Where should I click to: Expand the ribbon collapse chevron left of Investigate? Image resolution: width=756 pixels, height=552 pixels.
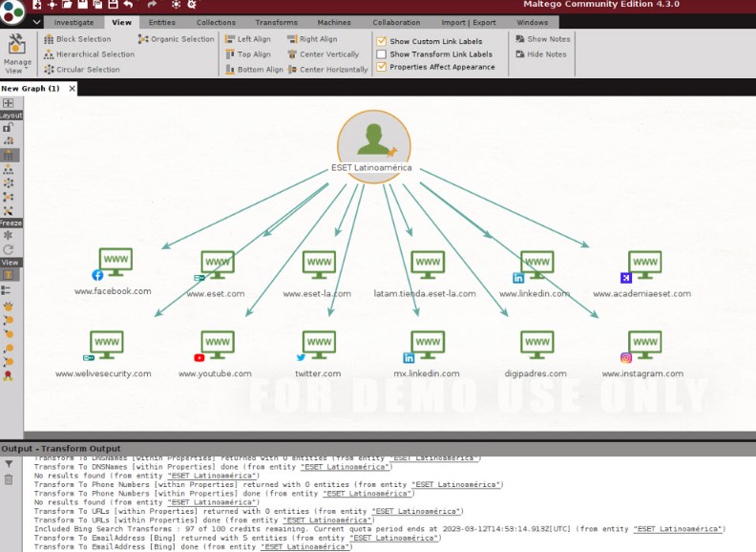coord(37,22)
